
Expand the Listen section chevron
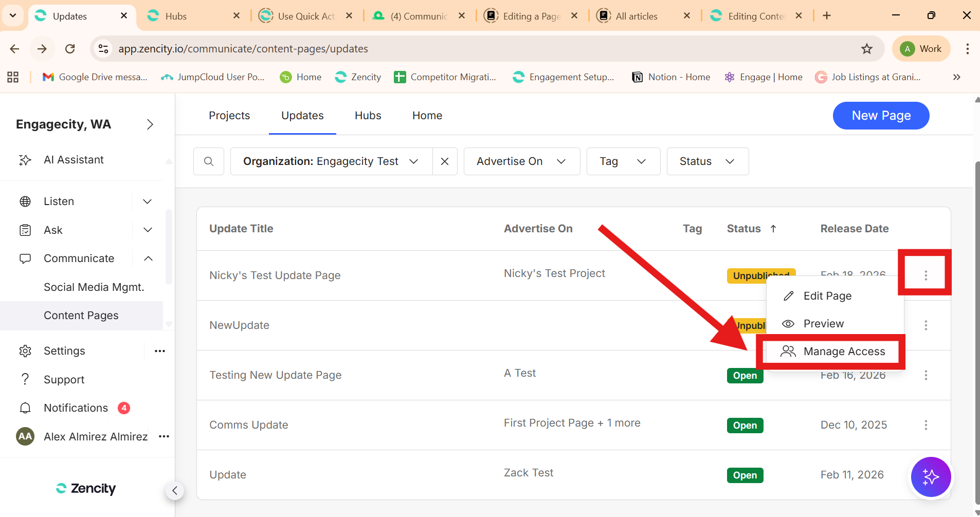coord(148,201)
